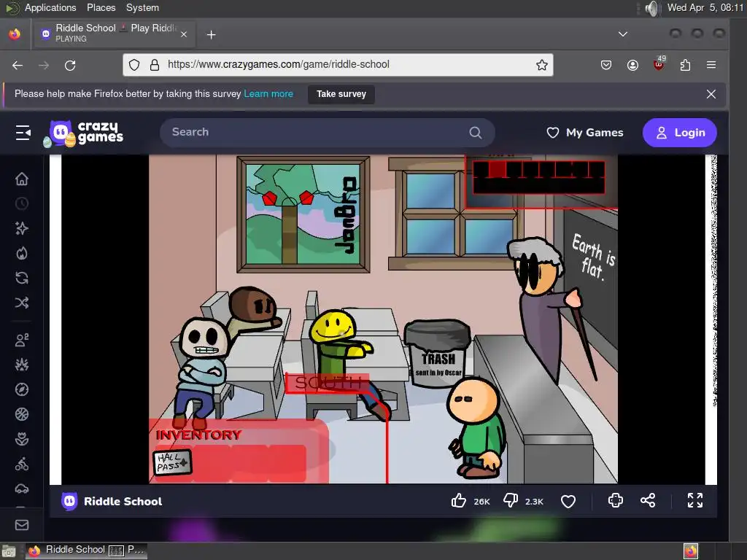Go back to previous page
This screenshot has height=560, width=747.
pyautogui.click(x=18, y=65)
